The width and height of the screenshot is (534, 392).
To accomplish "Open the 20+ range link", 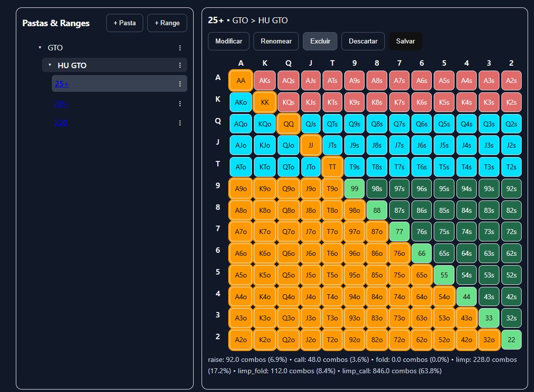I will (61, 103).
